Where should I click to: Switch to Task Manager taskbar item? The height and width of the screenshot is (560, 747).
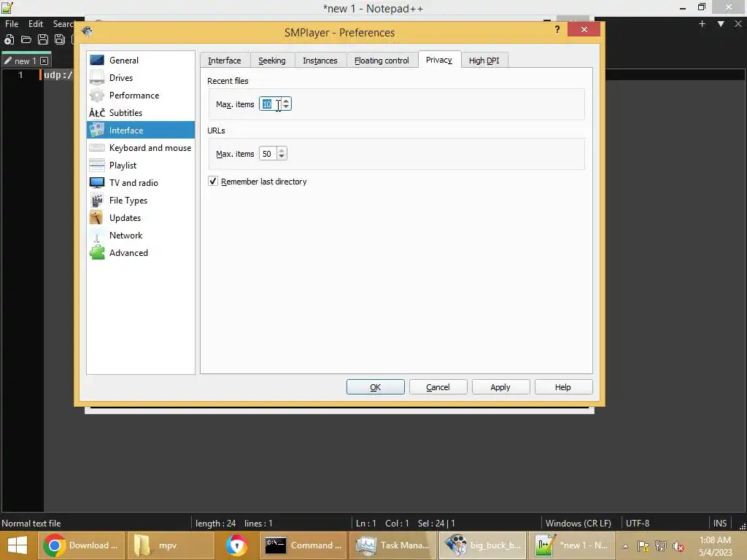coord(393,545)
